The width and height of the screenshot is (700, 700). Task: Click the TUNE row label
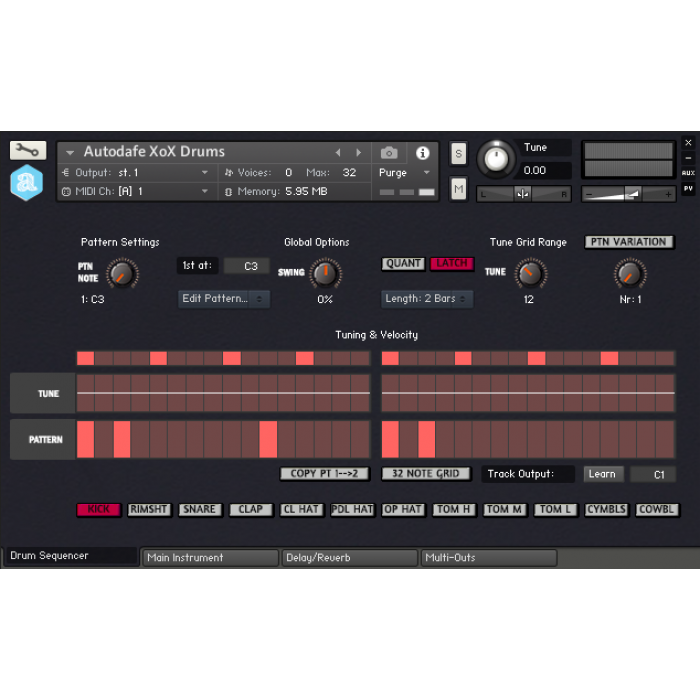[42, 393]
